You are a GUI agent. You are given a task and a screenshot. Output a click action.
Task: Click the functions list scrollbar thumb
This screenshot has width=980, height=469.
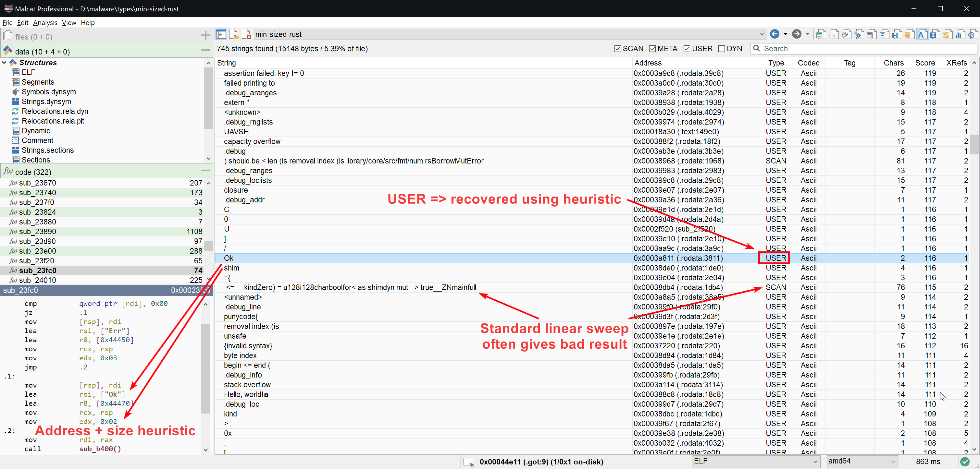pyautogui.click(x=208, y=246)
